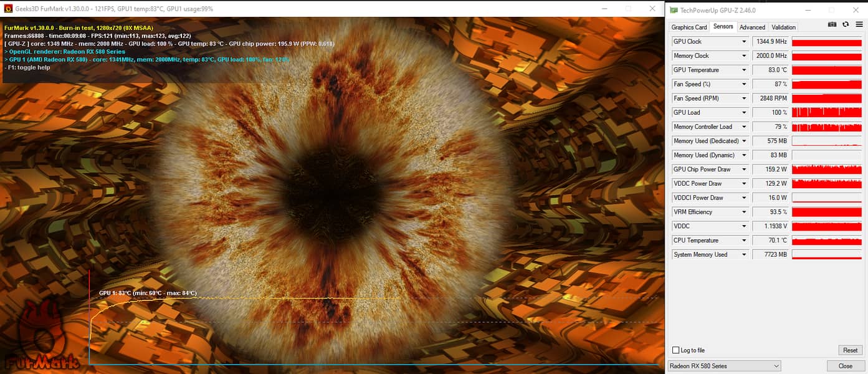Click the dedicated memory value 575 MB
The width and height of the screenshot is (868, 374).
[771, 141]
